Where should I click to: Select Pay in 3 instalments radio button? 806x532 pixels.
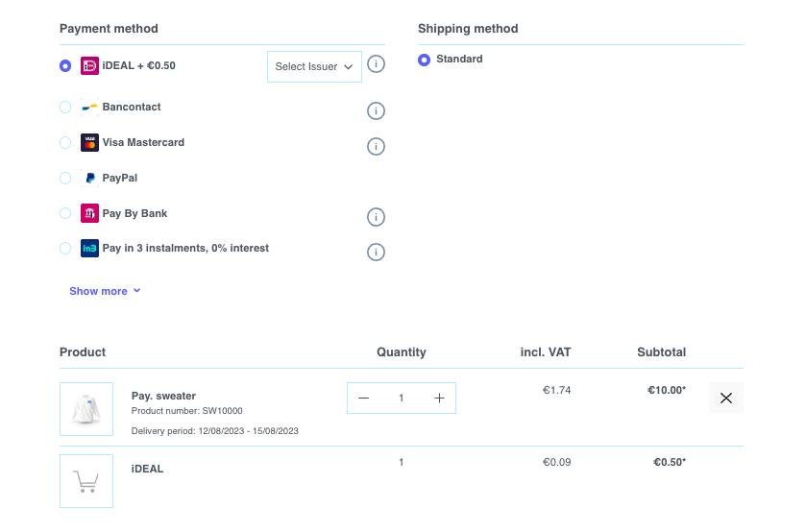coord(65,249)
